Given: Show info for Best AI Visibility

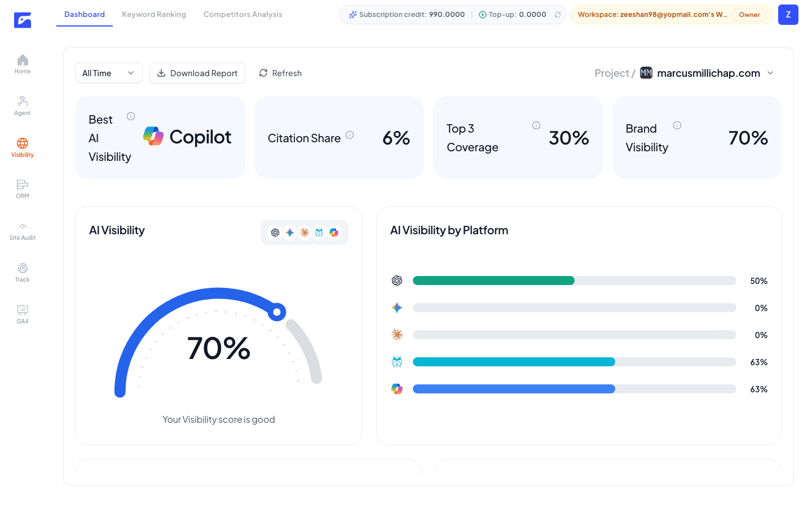Looking at the screenshot, I should click(x=131, y=116).
